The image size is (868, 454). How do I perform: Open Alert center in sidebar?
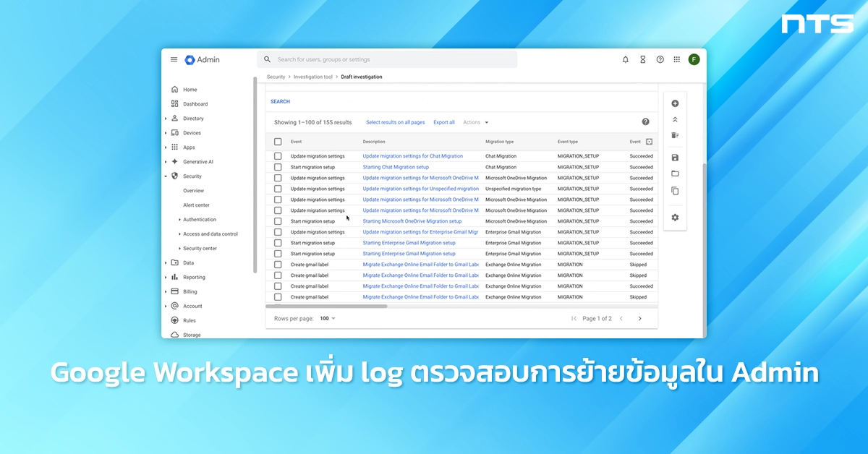click(196, 205)
